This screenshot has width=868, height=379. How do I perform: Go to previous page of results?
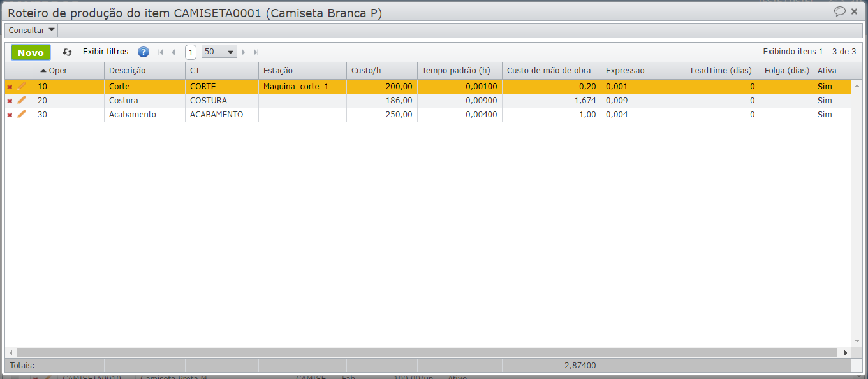(x=173, y=52)
